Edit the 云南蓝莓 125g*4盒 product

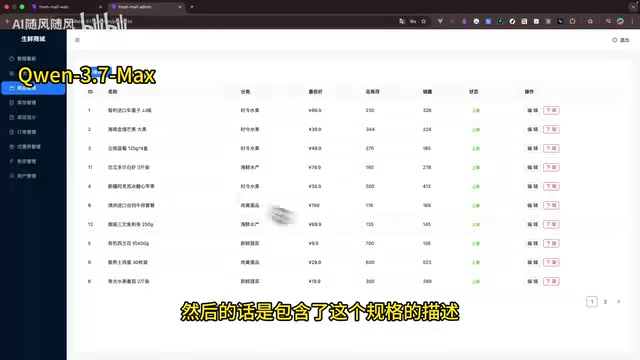pos(533,149)
